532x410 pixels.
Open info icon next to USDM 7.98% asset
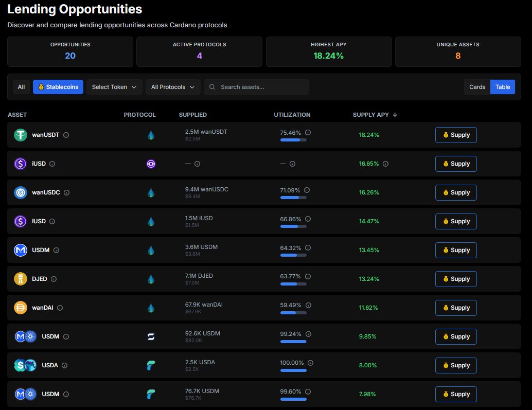66,395
